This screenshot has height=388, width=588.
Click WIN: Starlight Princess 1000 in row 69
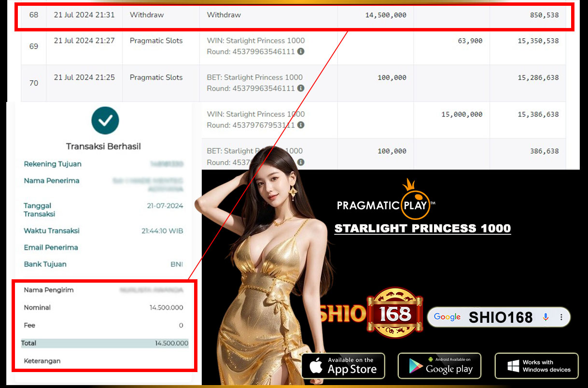[x=256, y=41]
